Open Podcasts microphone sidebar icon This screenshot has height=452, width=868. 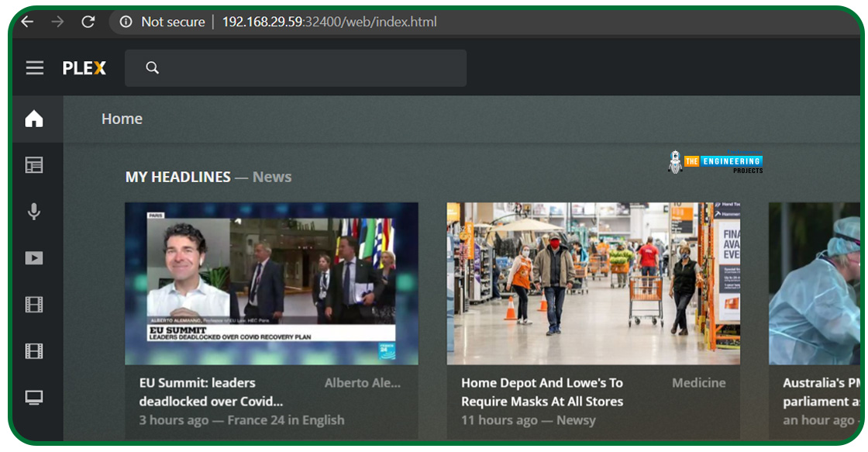34,212
